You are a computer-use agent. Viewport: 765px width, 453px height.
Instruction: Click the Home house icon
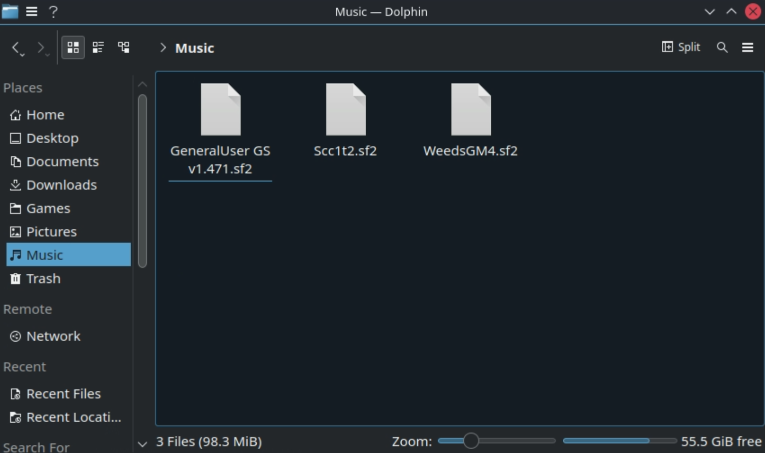click(16, 115)
